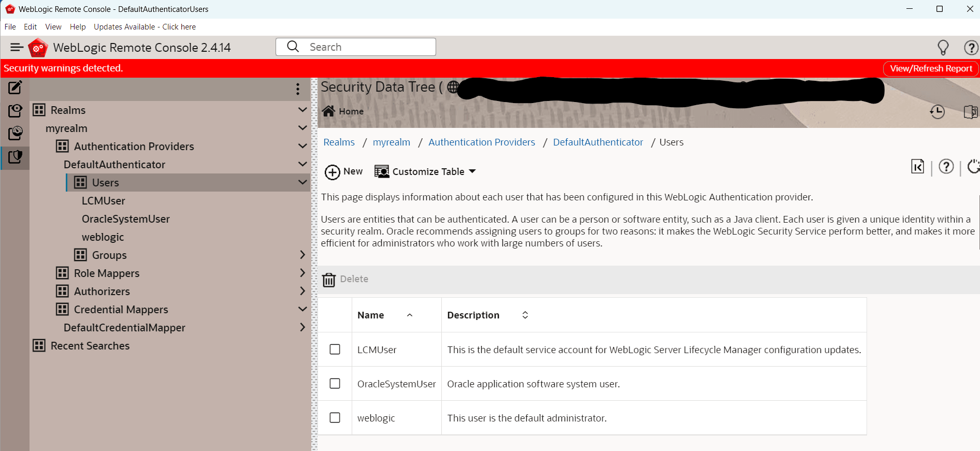Open the Configuration View Tree icon

pyautogui.click(x=15, y=111)
